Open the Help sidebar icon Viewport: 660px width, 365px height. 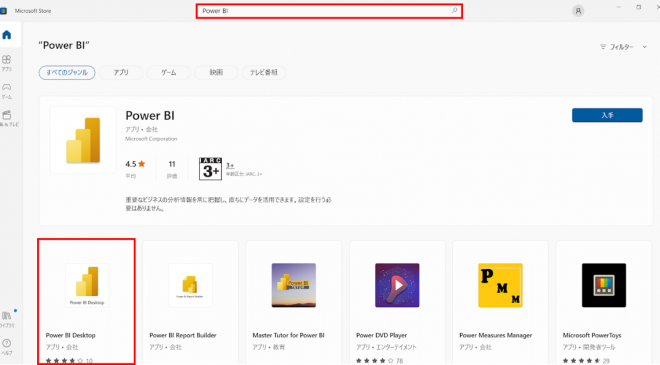7,347
